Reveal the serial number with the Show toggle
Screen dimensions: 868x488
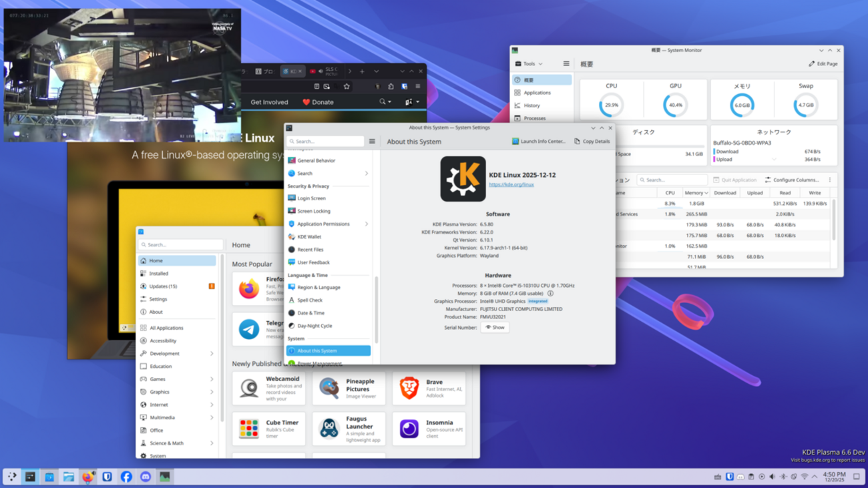coord(494,326)
